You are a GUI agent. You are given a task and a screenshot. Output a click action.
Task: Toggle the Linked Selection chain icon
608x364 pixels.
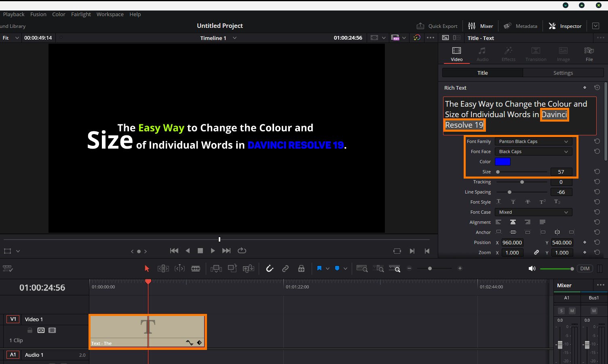pos(285,268)
